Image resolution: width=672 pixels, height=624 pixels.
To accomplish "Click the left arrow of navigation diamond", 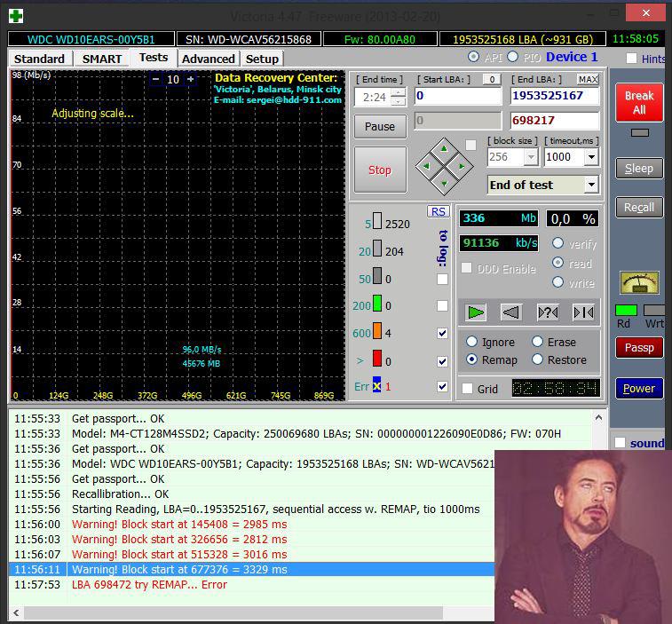I will (x=426, y=166).
